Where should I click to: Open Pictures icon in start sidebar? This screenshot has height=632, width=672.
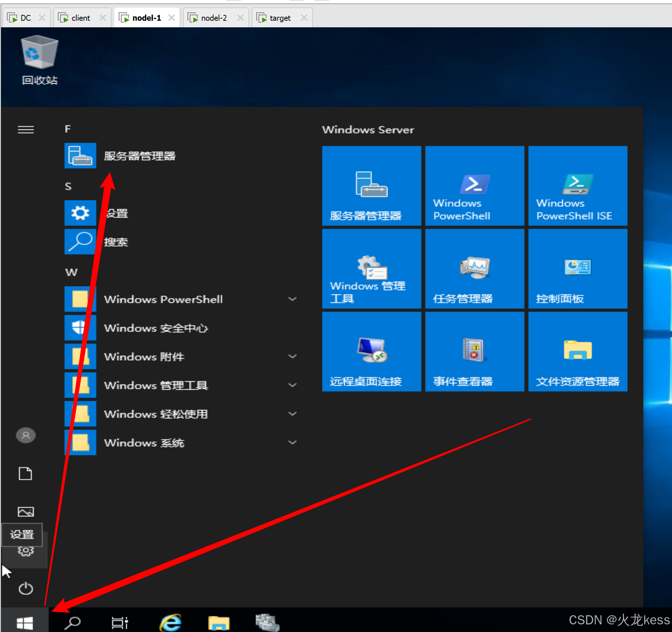(26, 512)
